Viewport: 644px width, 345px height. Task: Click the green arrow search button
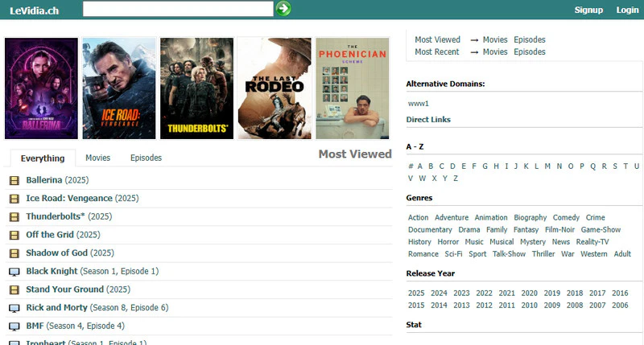(x=283, y=9)
